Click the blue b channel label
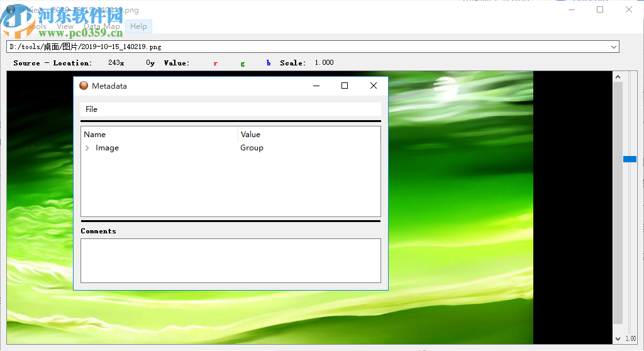 pyautogui.click(x=269, y=63)
